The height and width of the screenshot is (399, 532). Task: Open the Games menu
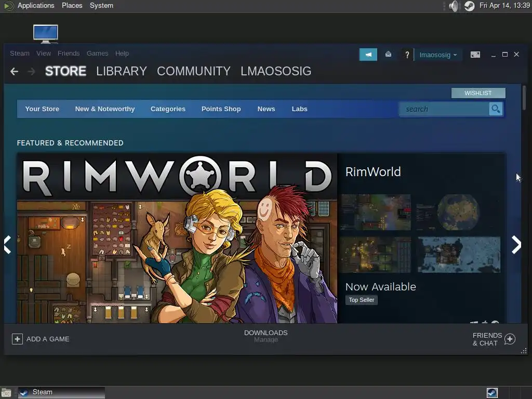point(97,54)
